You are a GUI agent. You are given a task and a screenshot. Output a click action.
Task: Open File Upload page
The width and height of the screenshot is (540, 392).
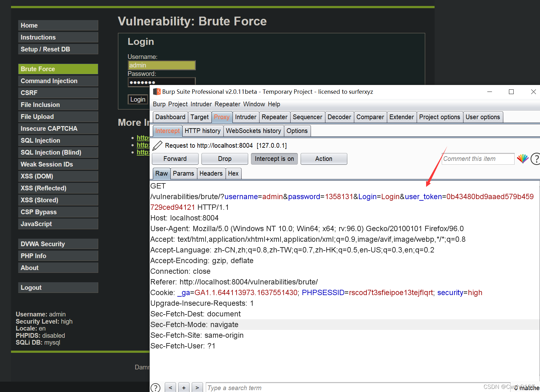click(x=58, y=117)
